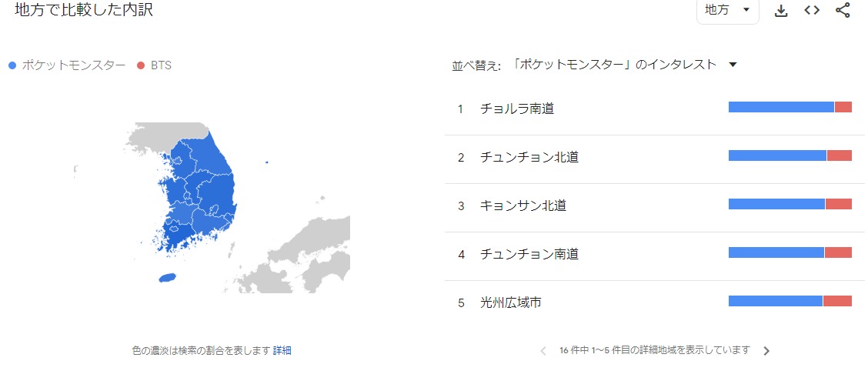Click the share icon
Screen dimensions: 868x381
click(x=843, y=11)
